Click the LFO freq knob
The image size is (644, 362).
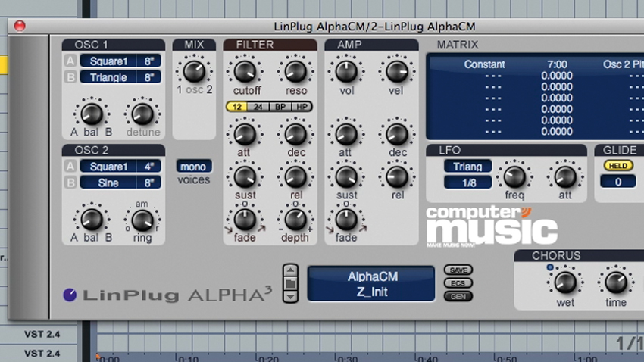point(514,177)
